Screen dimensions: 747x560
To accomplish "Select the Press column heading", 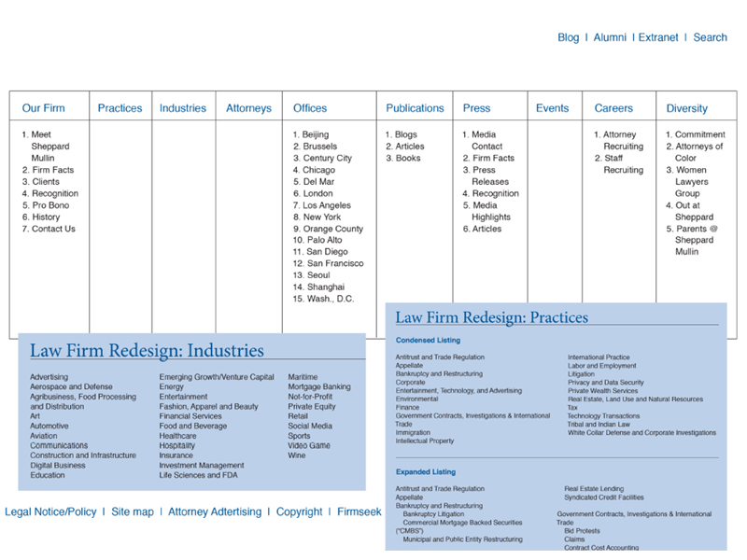I will (477, 108).
